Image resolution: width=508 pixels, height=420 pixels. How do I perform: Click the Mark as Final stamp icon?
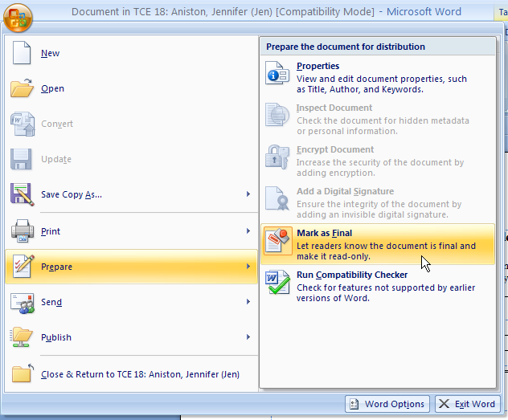click(277, 240)
